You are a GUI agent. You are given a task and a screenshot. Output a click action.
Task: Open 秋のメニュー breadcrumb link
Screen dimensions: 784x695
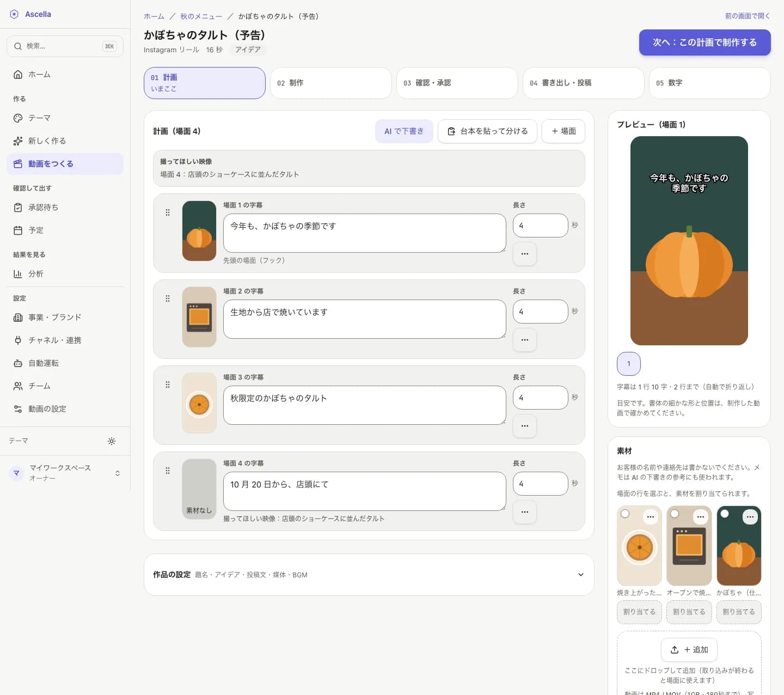pos(201,16)
